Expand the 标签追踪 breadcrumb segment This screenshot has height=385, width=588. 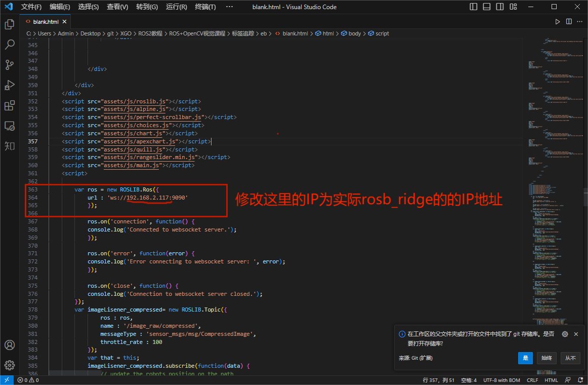[x=243, y=33]
